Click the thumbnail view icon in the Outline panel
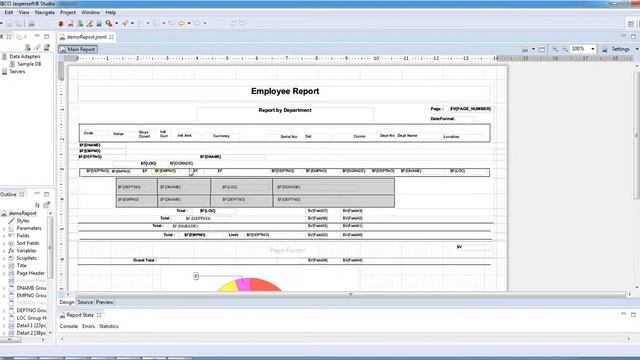Screen dimensions: 640x360 click(x=47, y=205)
